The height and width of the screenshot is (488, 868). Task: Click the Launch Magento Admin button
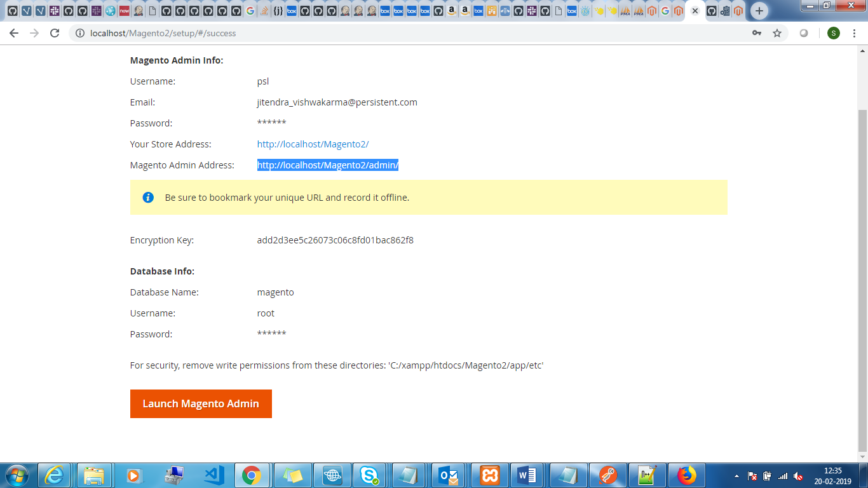[x=201, y=404]
